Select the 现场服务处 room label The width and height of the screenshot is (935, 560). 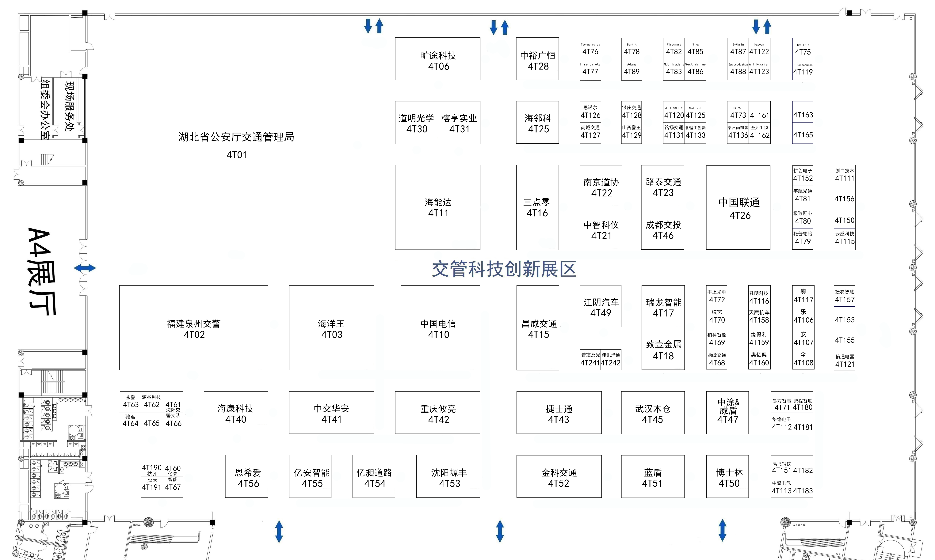click(x=69, y=106)
